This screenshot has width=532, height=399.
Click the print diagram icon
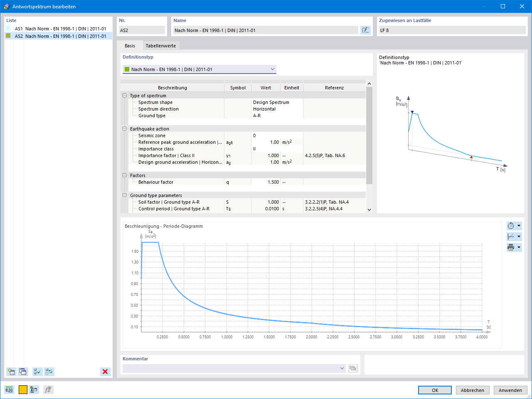click(x=511, y=247)
